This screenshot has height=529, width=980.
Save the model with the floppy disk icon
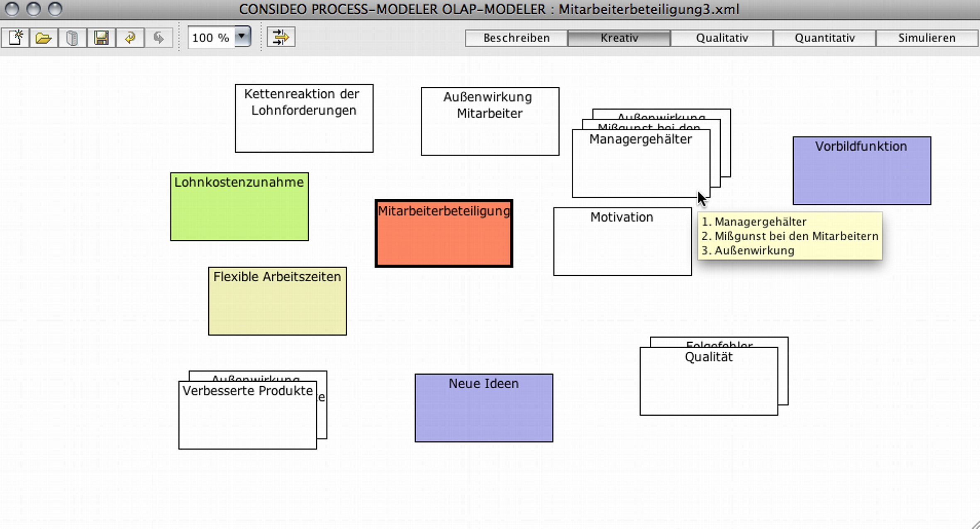click(x=101, y=38)
